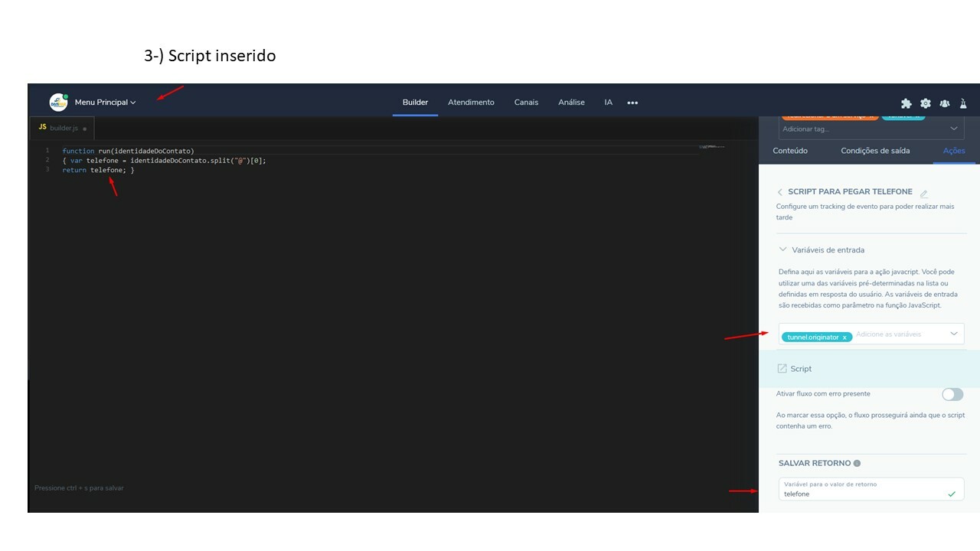Click the var telefone code line

[164, 161]
